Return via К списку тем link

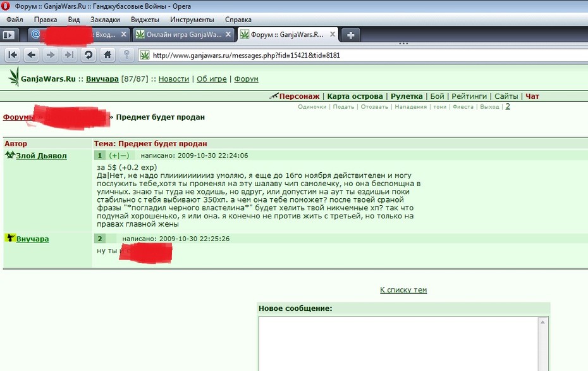pos(403,290)
